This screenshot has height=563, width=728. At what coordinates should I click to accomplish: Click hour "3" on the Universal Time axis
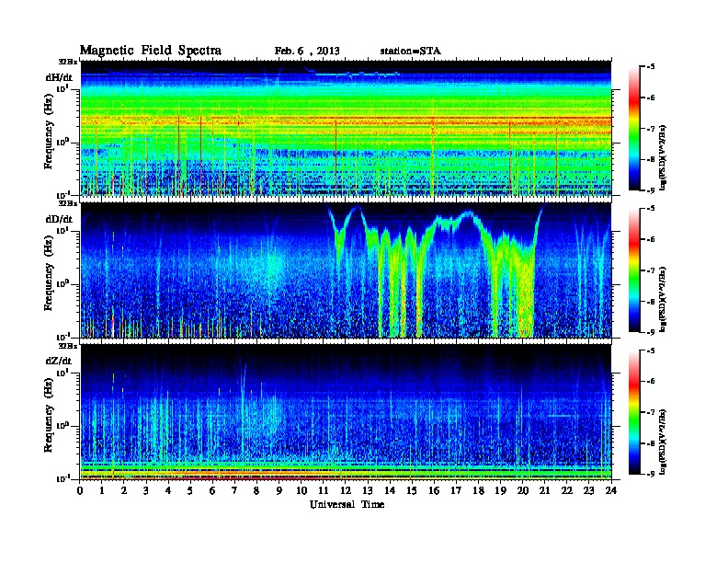(147, 490)
